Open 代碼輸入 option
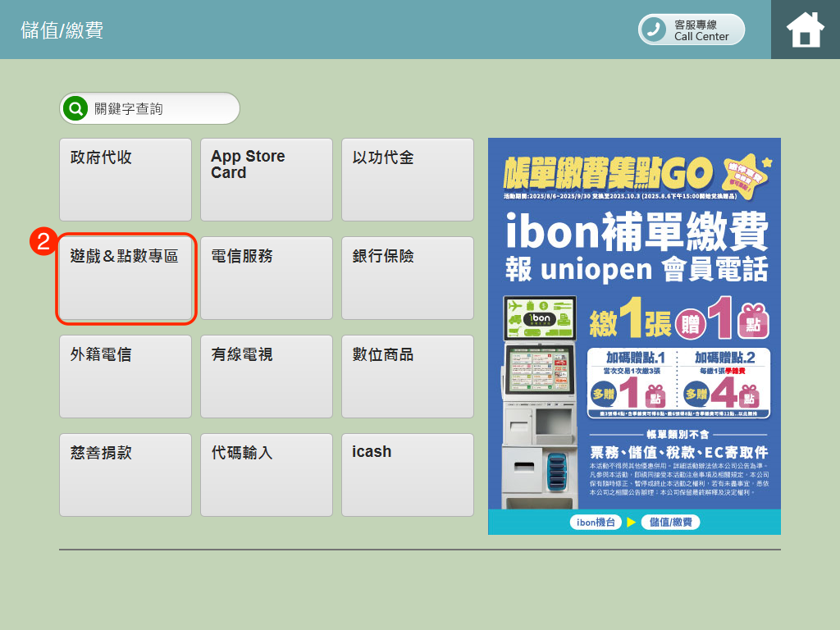The width and height of the screenshot is (840, 630). click(x=267, y=475)
